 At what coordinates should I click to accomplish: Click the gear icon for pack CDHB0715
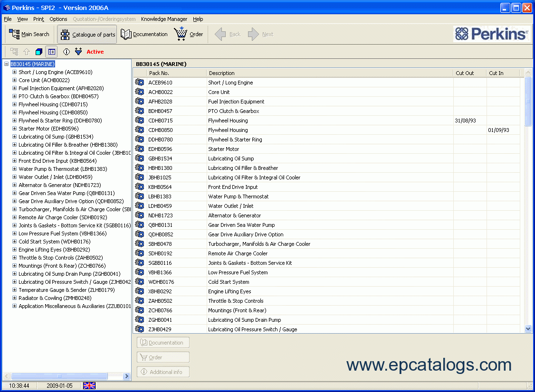click(x=140, y=121)
